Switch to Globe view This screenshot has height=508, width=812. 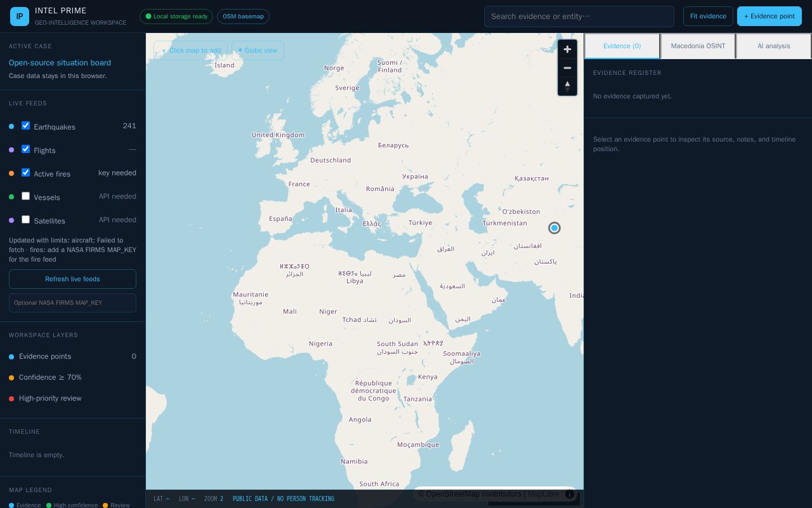click(258, 50)
